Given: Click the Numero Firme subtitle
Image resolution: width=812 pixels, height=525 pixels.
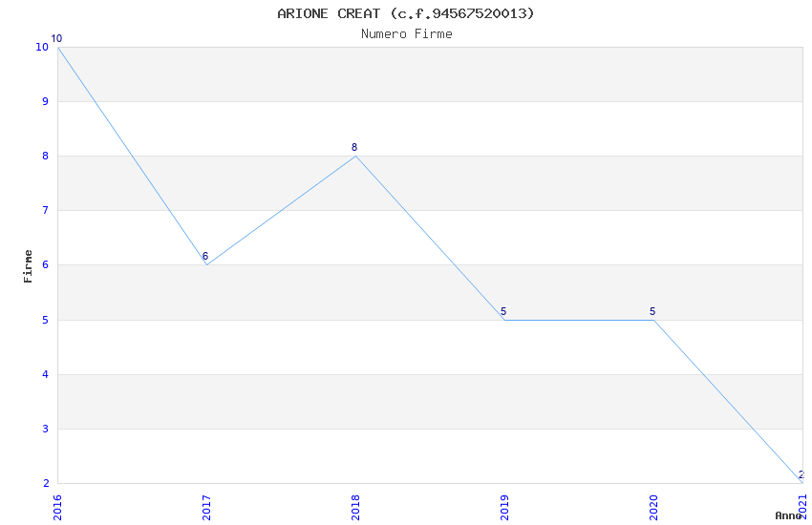Looking at the screenshot, I should click(x=406, y=33).
